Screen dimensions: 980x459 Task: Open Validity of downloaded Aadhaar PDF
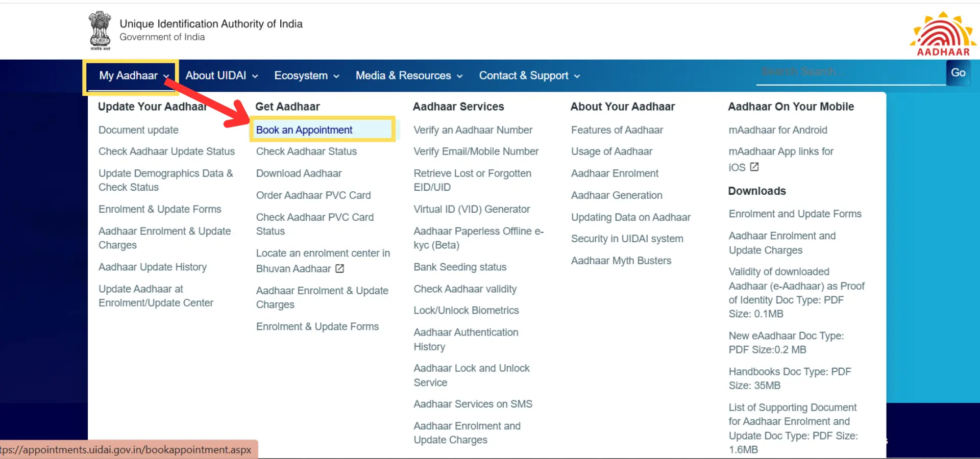(x=796, y=293)
